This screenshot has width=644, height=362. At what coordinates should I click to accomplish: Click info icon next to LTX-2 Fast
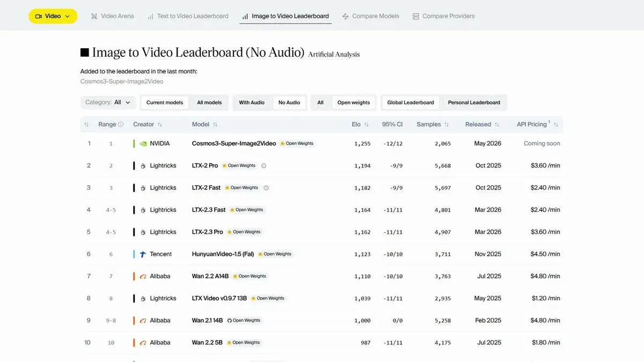click(x=266, y=188)
